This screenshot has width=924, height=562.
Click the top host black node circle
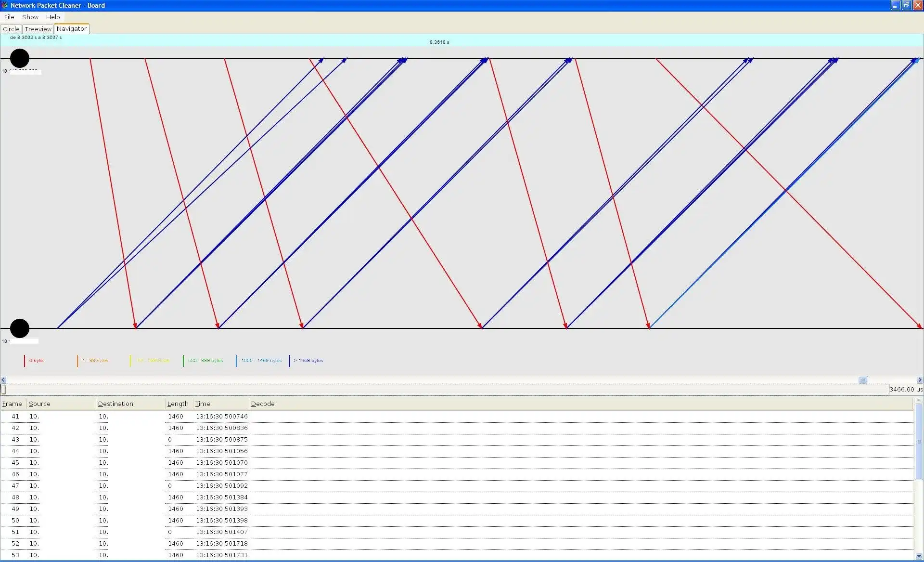click(20, 58)
